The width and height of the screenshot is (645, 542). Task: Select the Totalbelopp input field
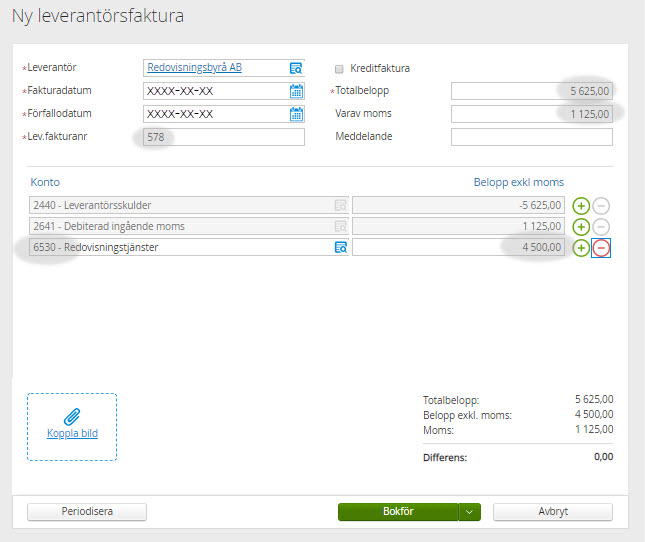point(531,91)
